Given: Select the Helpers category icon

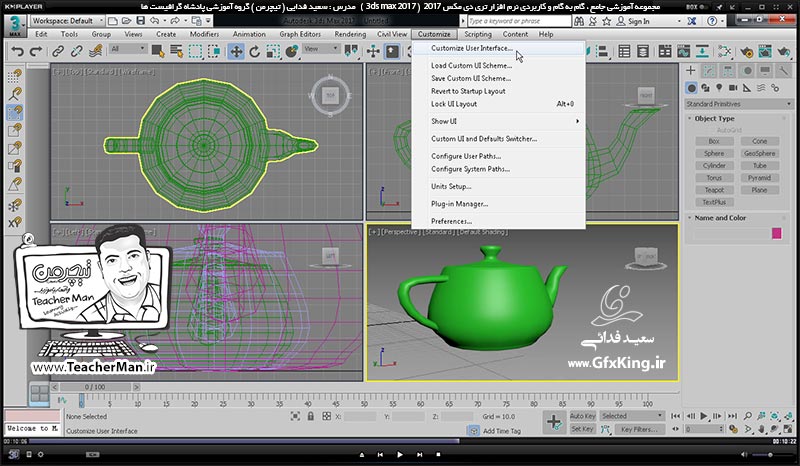Looking at the screenshot, I should pyautogui.click(x=747, y=88).
